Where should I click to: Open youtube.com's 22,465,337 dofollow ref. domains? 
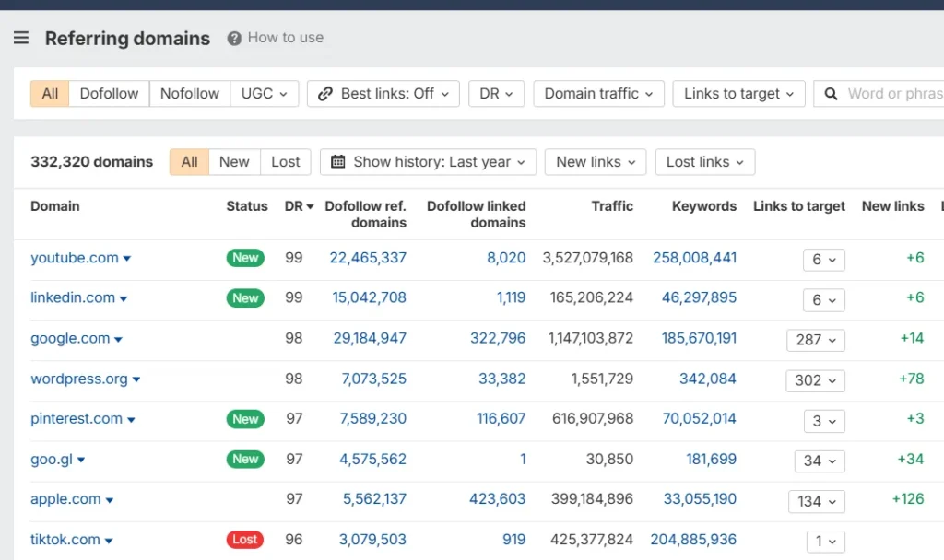pos(368,258)
